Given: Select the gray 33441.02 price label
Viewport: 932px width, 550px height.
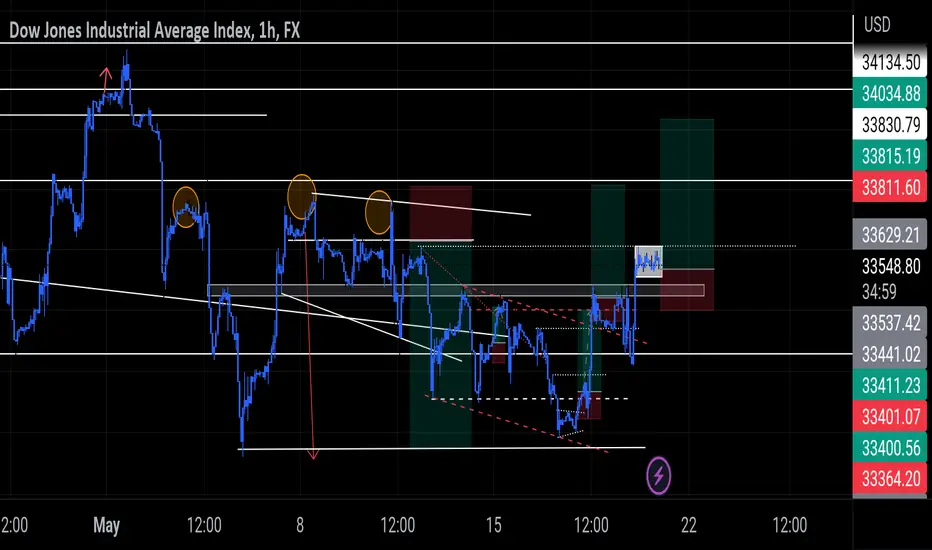Looking at the screenshot, I should click(x=890, y=354).
